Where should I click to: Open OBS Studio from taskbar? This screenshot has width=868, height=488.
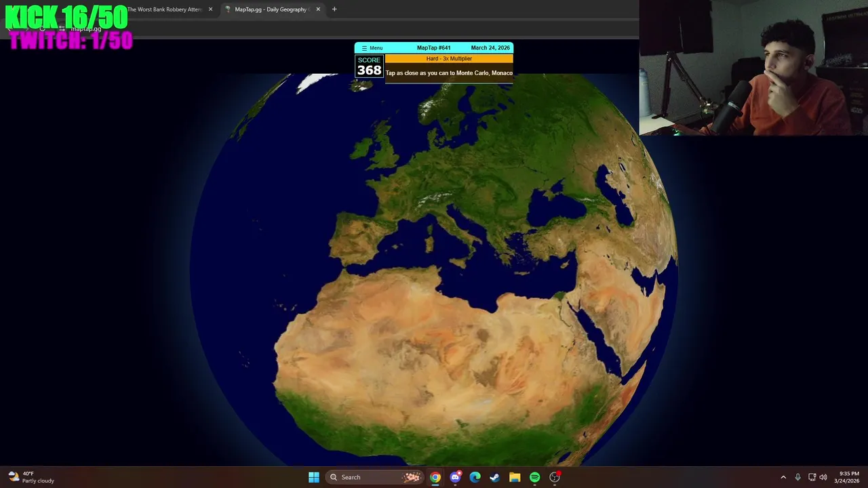tap(555, 477)
